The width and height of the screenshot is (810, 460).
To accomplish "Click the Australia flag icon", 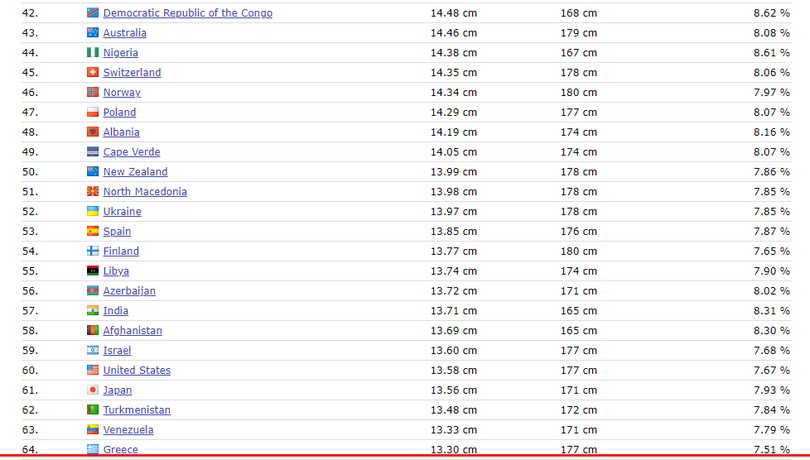I will pyautogui.click(x=93, y=33).
